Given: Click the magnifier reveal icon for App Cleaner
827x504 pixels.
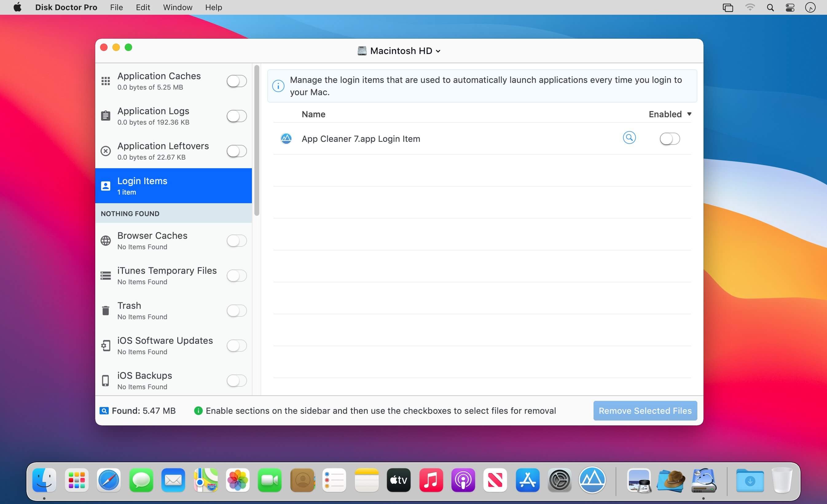Looking at the screenshot, I should coord(629,138).
